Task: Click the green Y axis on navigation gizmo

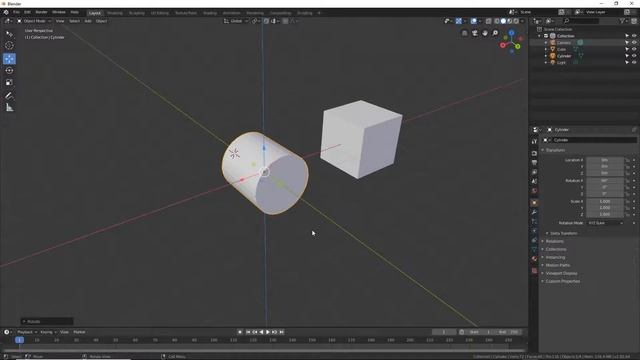Action: point(518,47)
